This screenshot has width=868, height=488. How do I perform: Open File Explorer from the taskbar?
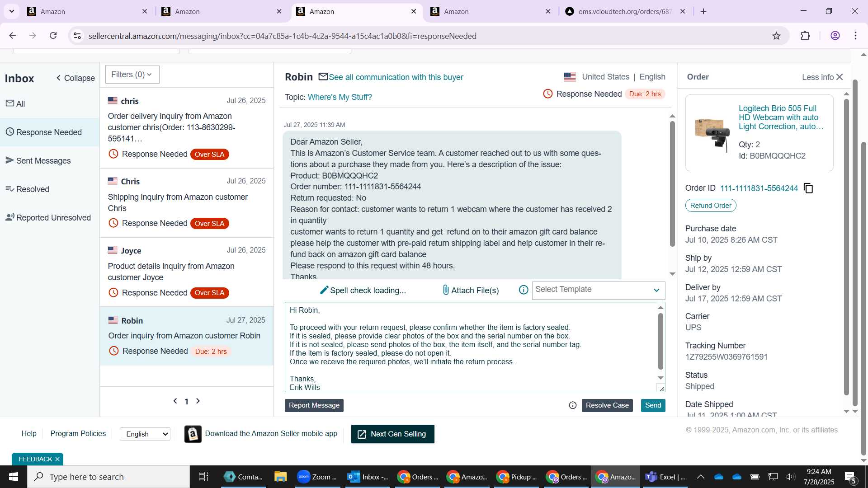280,477
